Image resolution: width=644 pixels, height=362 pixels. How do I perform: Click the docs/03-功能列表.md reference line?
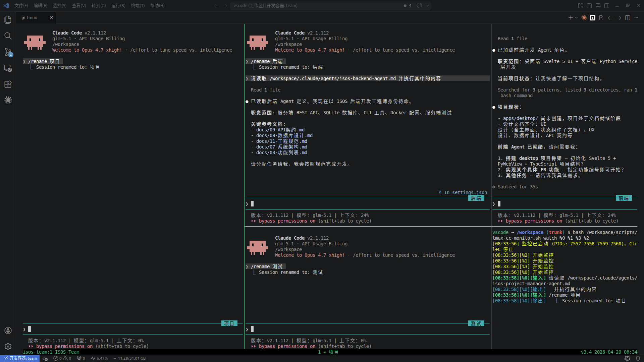(x=279, y=153)
